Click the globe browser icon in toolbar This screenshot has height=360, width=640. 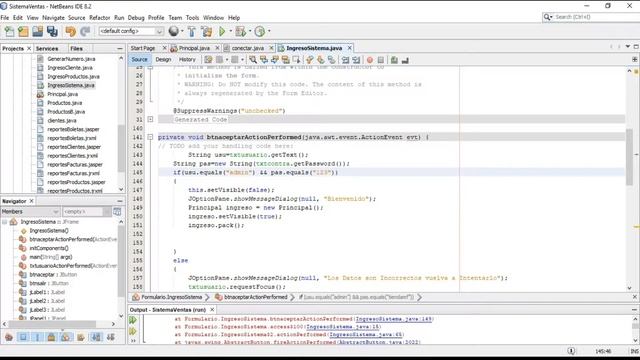point(173,31)
